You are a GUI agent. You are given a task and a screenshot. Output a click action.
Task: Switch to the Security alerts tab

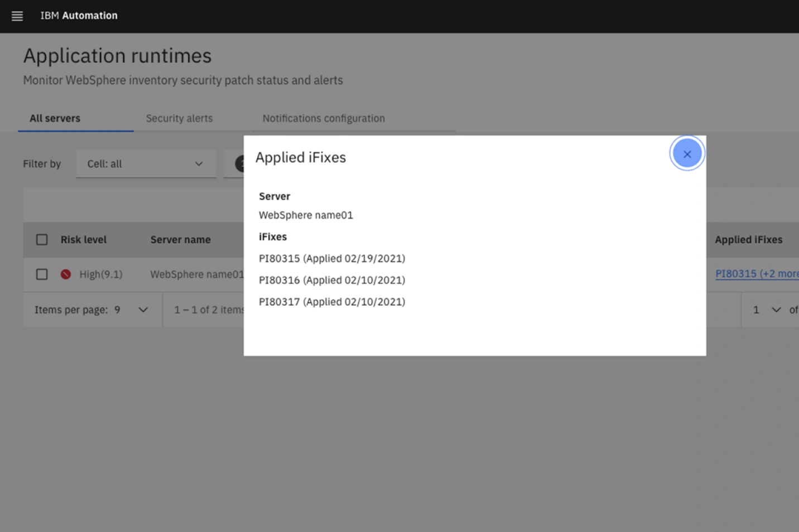[179, 118]
